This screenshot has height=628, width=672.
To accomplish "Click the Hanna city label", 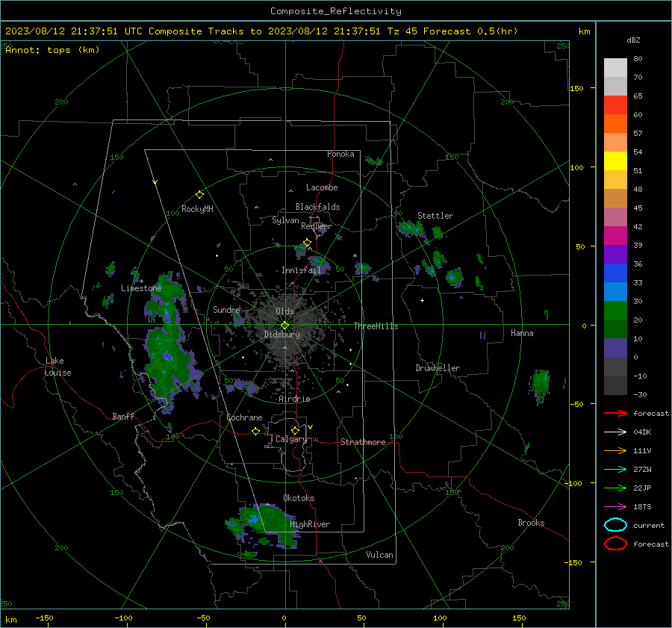I will click(x=522, y=333).
